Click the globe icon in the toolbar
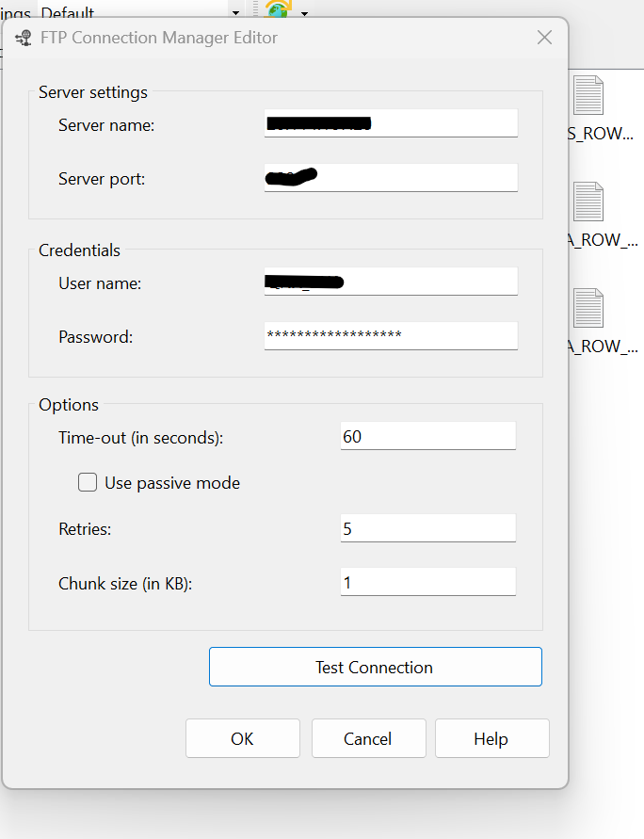This screenshot has height=839, width=644. coord(278,9)
